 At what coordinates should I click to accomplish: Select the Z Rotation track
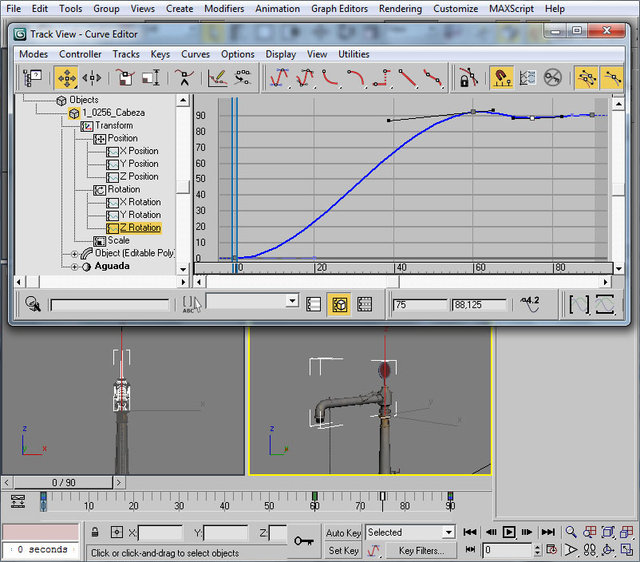tap(139, 228)
